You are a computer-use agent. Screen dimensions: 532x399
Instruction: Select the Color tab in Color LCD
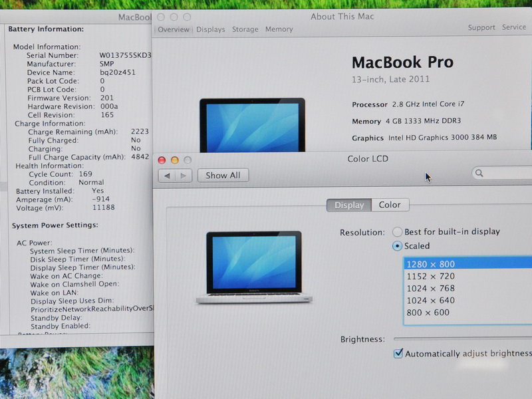click(x=390, y=205)
